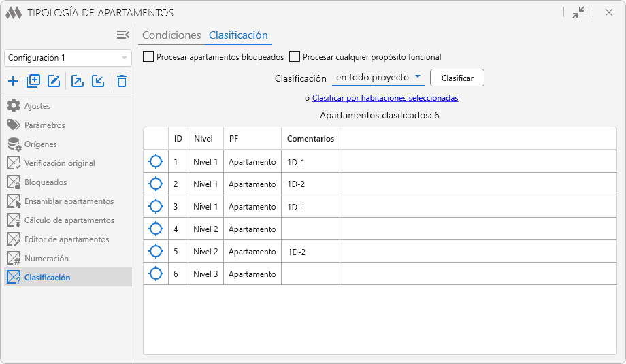The image size is (626, 364).
Task: Select the Clasificación tab
Action: click(238, 35)
